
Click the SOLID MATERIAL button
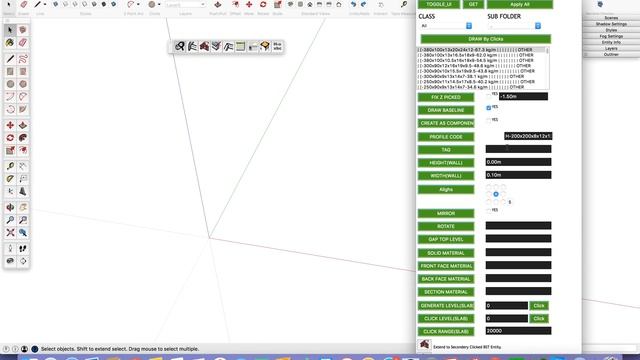[x=446, y=253]
